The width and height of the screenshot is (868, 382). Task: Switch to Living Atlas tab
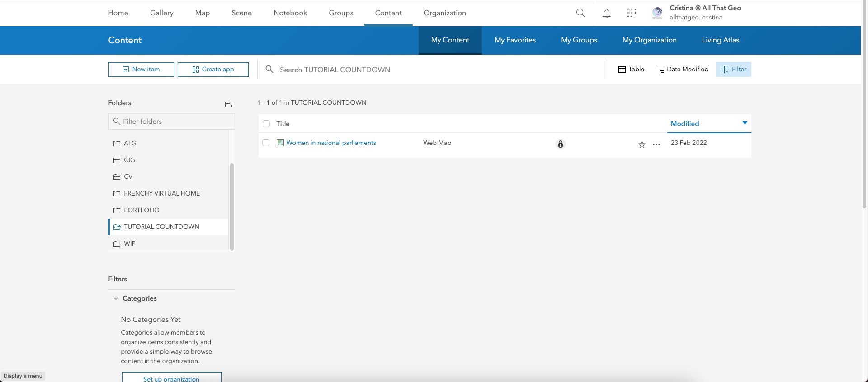[721, 40]
